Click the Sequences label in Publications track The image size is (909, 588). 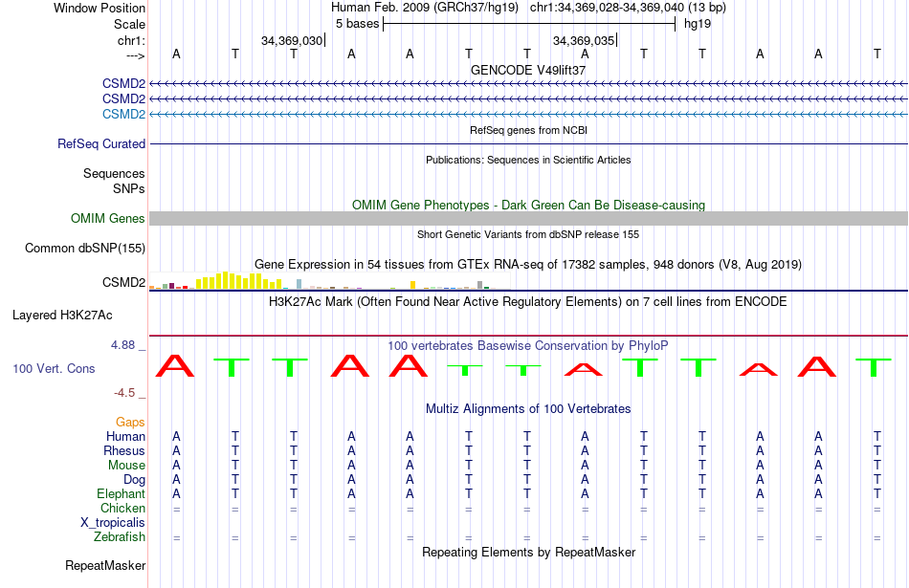114,173
